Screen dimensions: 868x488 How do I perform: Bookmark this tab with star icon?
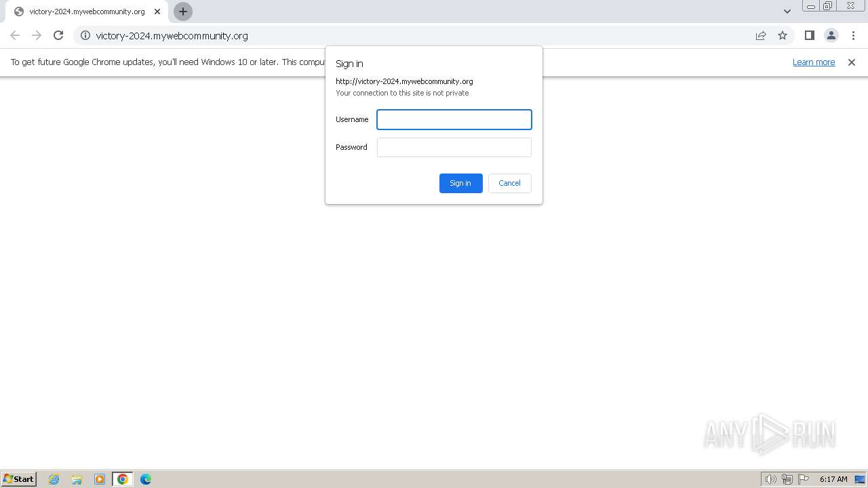(783, 35)
